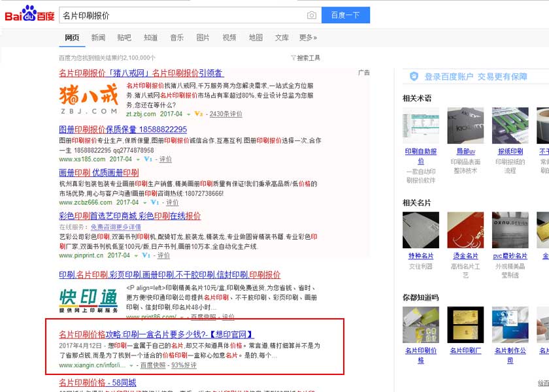Click the search box containing 名片印刷报价

[x=190, y=16]
